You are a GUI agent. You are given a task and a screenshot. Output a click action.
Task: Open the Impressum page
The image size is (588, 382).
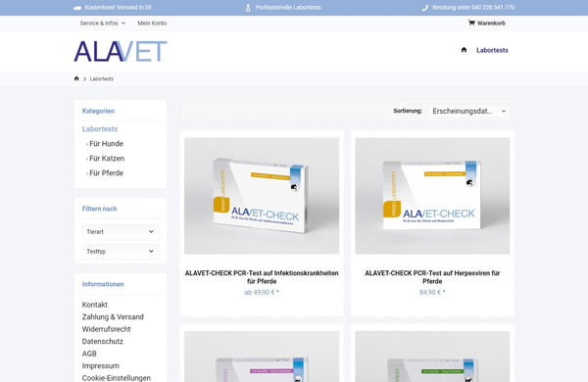click(101, 366)
